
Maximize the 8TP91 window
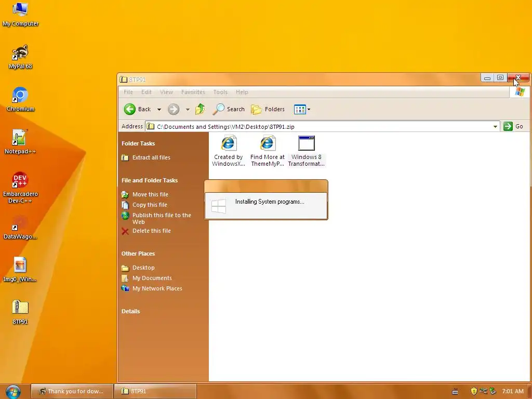500,78
